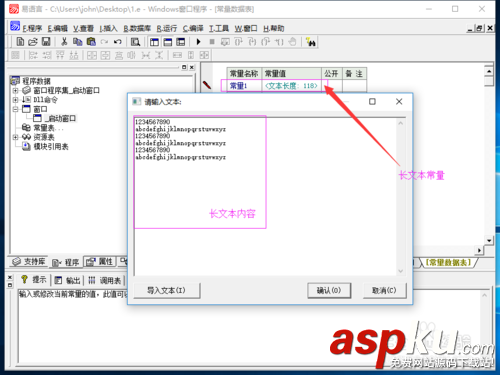Click the Find magnifier toolbar icon
Screen dimensions: 500x375
pyautogui.click(x=135, y=42)
